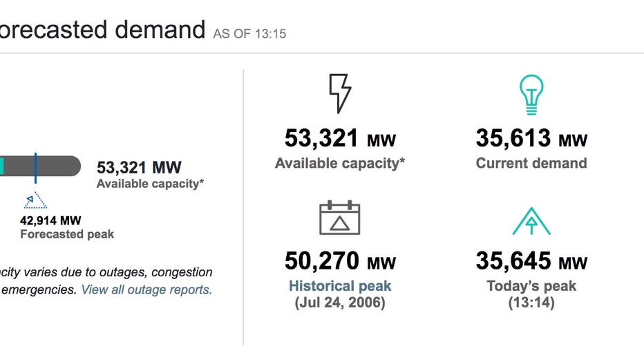Click the 53,321 MW value under lightning bolt
The height and width of the screenshot is (362, 644).
tap(340, 138)
